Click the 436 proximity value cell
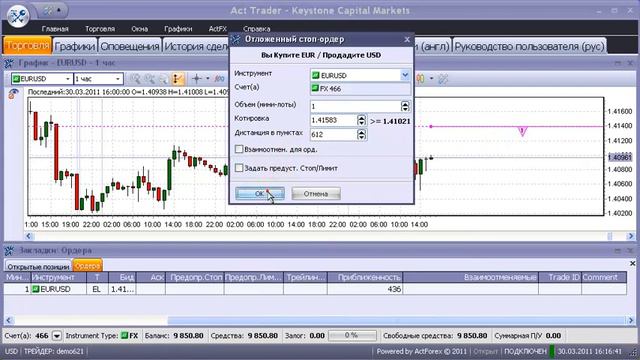 [x=365, y=289]
